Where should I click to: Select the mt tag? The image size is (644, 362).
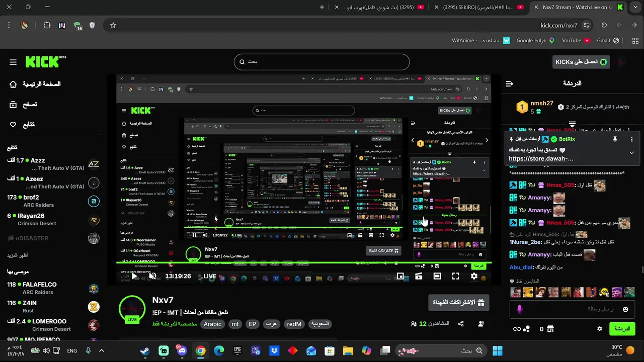(x=235, y=324)
